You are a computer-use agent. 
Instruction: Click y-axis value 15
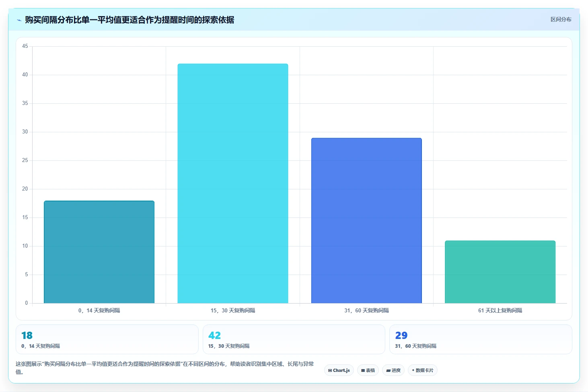25,218
